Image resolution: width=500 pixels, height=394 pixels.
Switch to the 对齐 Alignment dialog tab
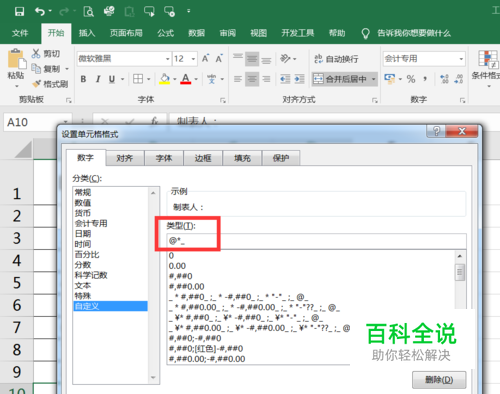click(x=125, y=158)
